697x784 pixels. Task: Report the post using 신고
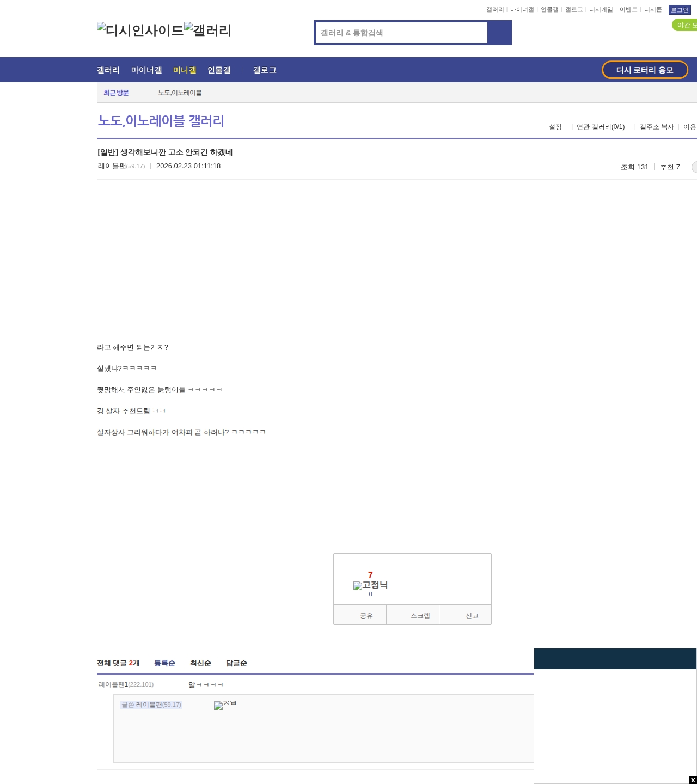pyautogui.click(x=466, y=615)
